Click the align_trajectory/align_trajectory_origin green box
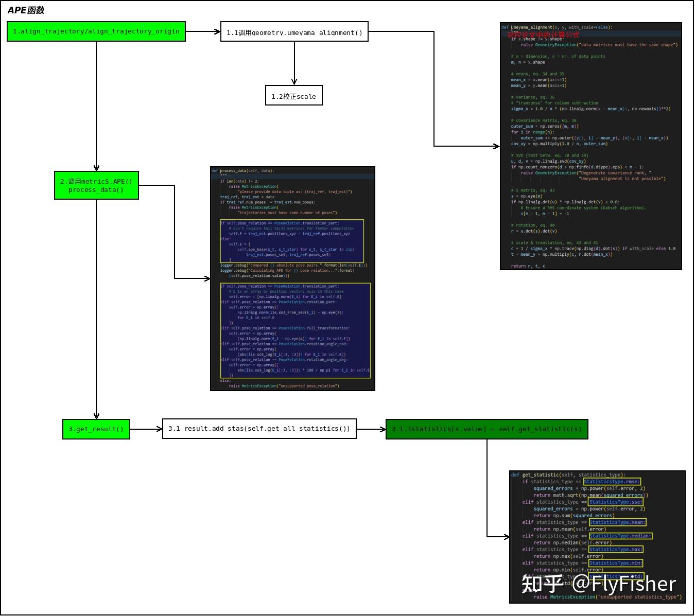The image size is (695, 616). pyautogui.click(x=96, y=31)
